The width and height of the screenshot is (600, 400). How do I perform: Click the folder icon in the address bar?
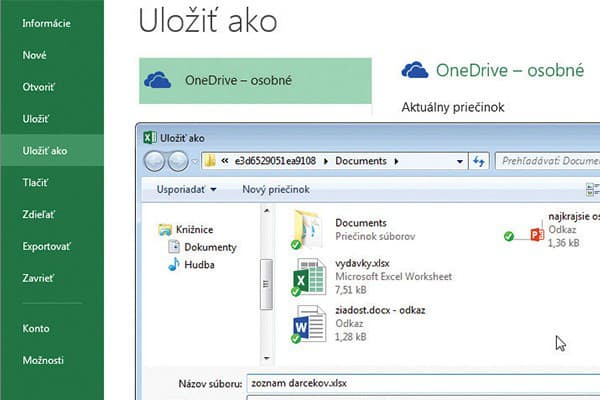pyautogui.click(x=209, y=161)
